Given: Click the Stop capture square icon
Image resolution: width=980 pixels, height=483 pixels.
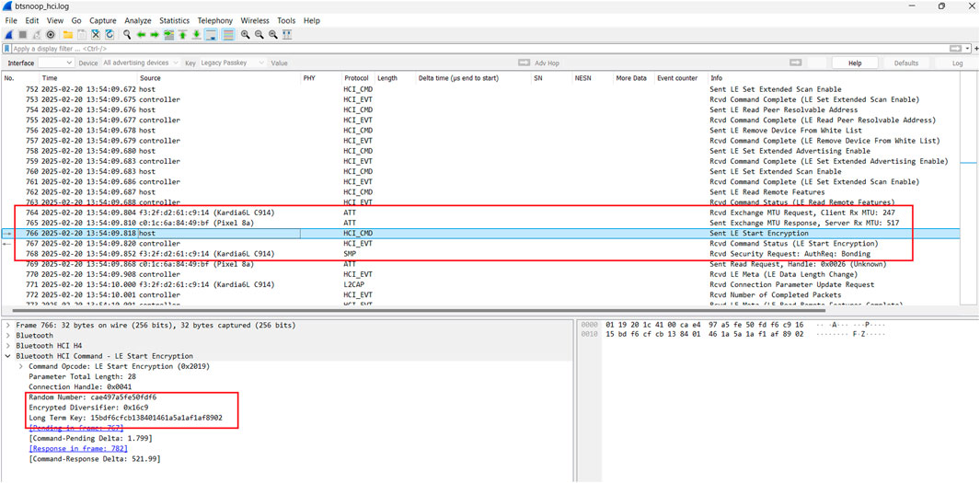Looking at the screenshot, I should (x=23, y=34).
